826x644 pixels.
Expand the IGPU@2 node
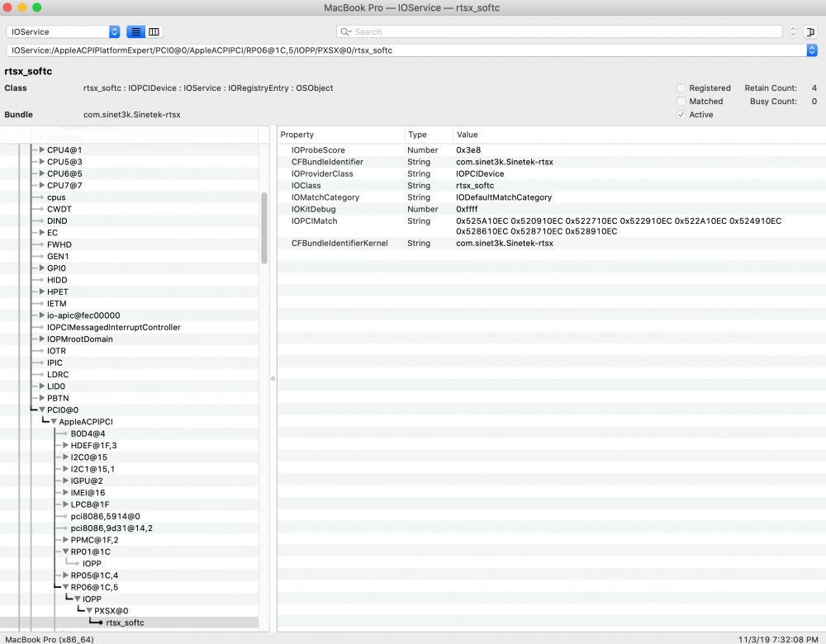65,481
